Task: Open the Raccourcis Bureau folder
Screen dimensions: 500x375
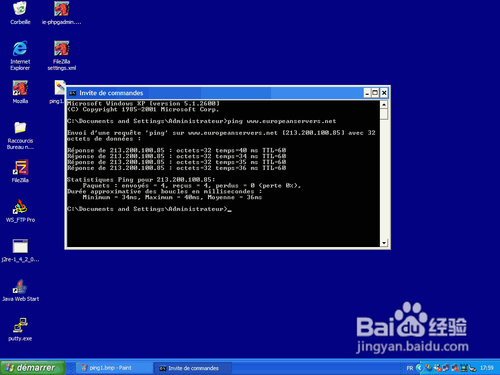Action: (x=20, y=135)
